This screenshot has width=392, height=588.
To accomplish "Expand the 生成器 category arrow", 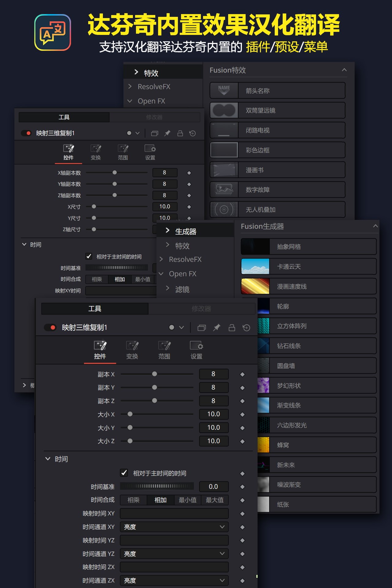I will pyautogui.click(x=168, y=230).
